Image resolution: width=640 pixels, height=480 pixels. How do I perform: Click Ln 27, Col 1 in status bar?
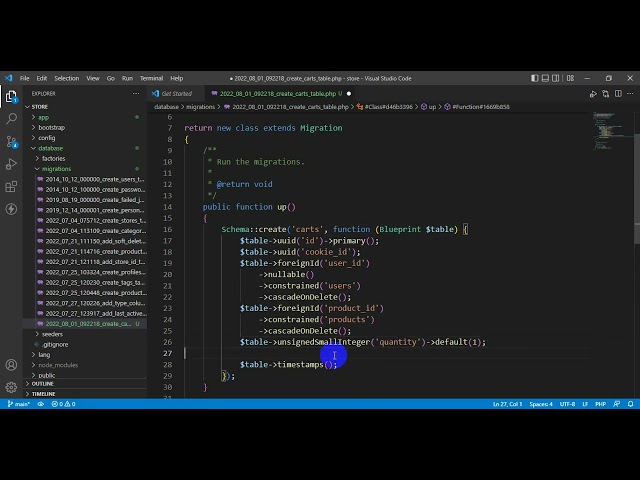coord(507,404)
